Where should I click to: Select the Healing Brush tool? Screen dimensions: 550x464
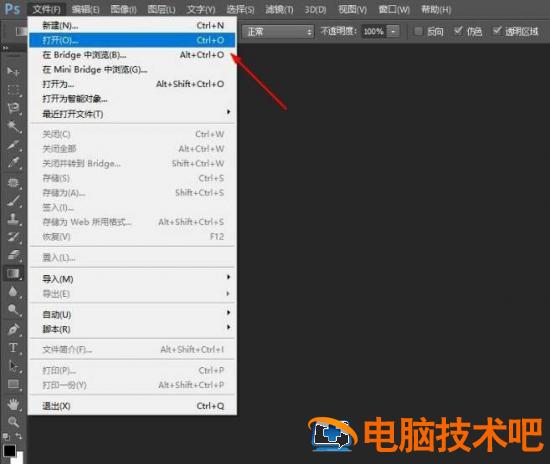tap(13, 183)
